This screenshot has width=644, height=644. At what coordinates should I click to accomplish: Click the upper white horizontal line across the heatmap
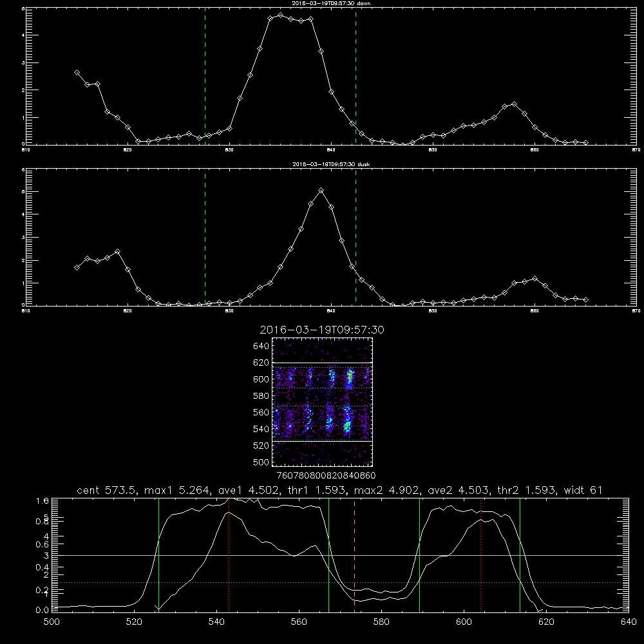tap(323, 363)
